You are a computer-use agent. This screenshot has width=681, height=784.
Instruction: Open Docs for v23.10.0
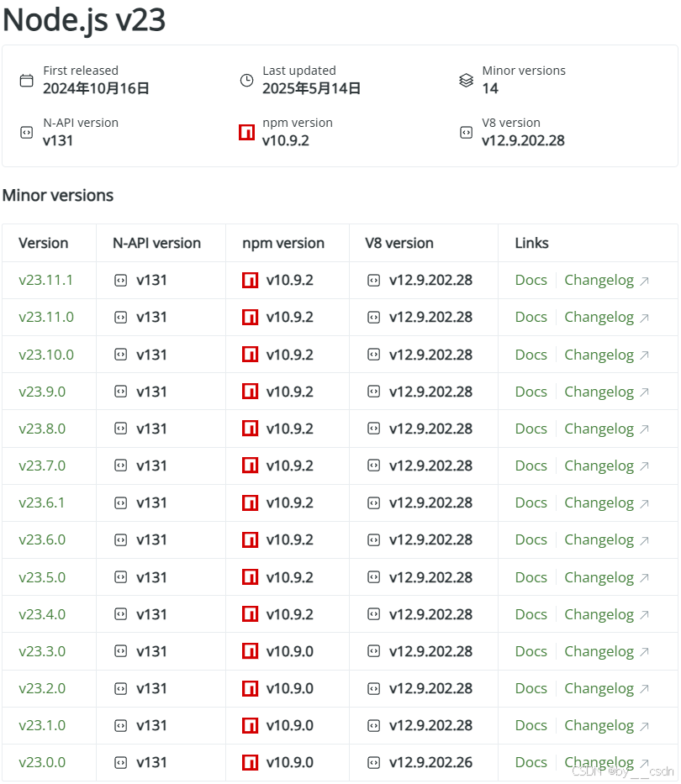click(531, 355)
